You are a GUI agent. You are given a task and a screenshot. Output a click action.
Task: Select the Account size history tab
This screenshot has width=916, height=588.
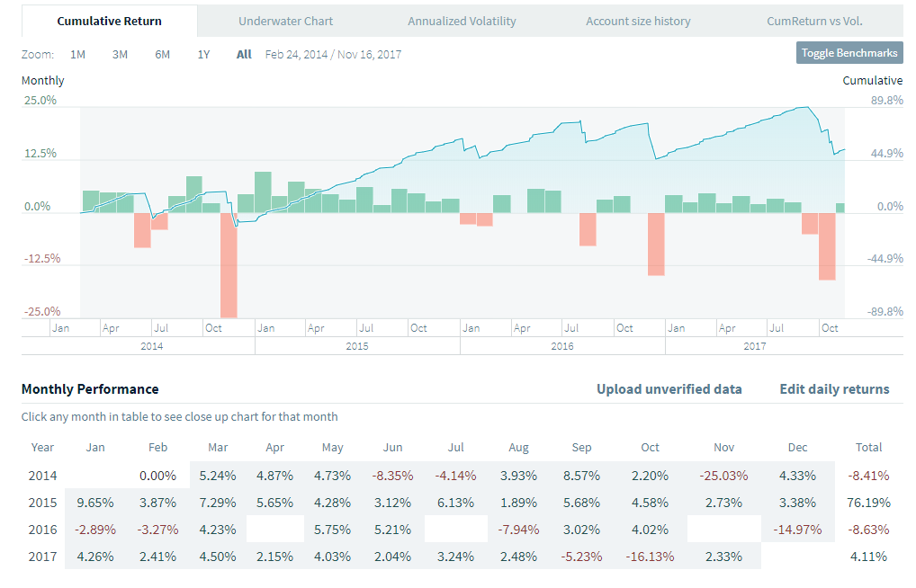(x=638, y=21)
